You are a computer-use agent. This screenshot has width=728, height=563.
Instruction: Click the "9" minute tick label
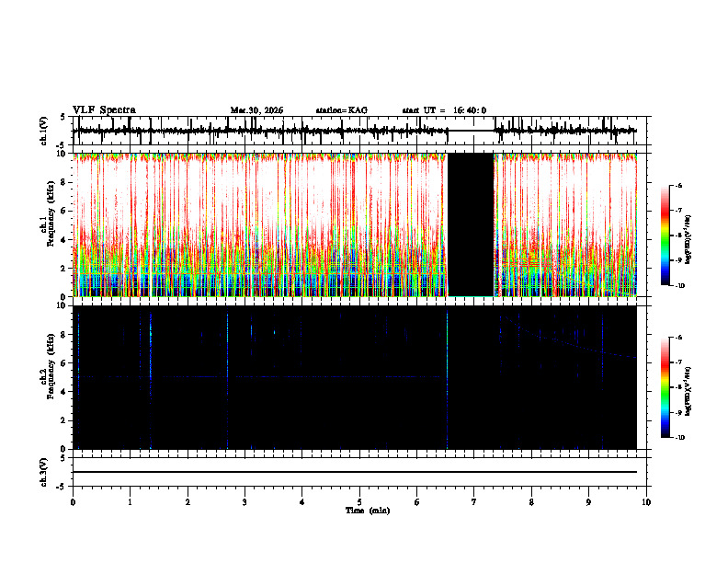tap(588, 502)
